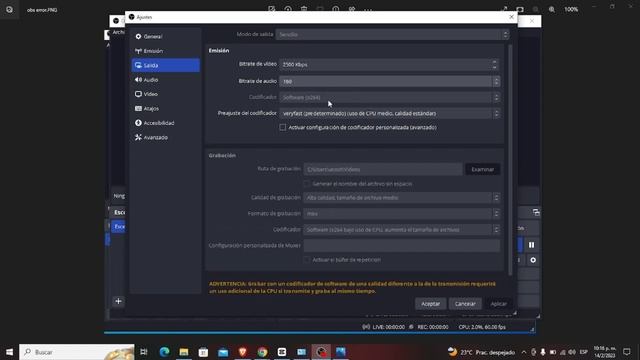Close the Ajustes dialog
Screen dimensions: 640x360
click(x=511, y=17)
